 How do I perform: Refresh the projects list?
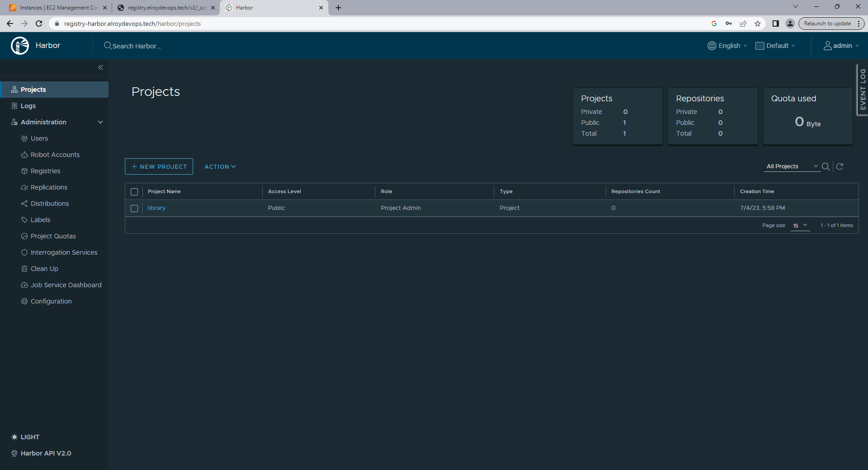point(840,166)
